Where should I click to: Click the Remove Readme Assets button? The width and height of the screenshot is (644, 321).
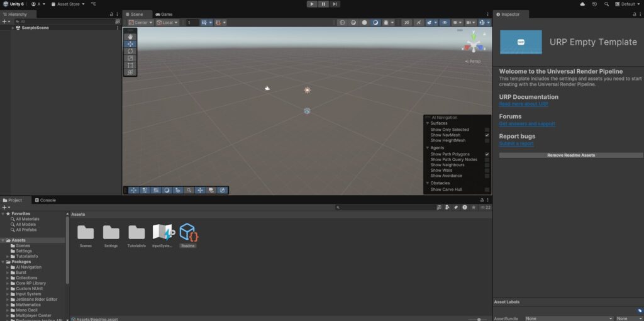[x=570, y=155]
